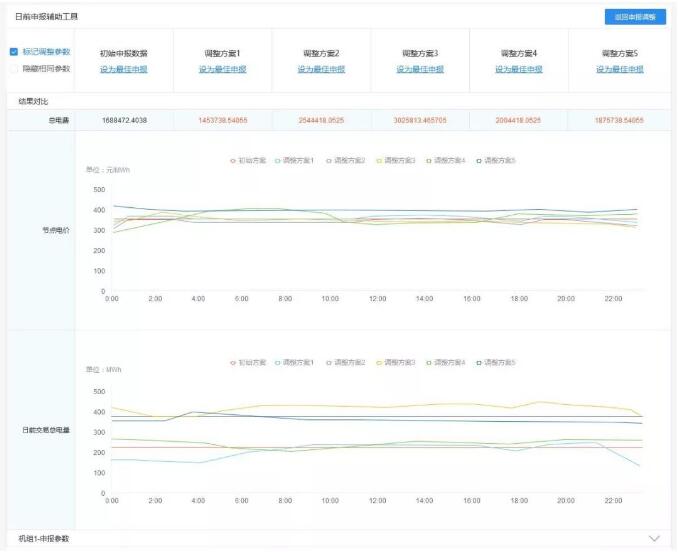Select the 调整方案4 column header
Image resolution: width=678 pixels, height=552 pixels.
(x=519, y=54)
